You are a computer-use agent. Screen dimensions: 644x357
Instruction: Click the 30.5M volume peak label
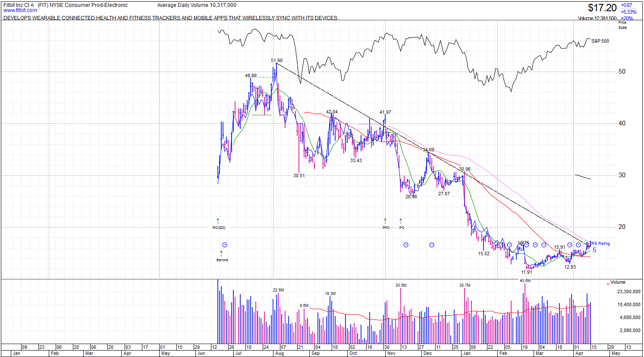[401, 285]
